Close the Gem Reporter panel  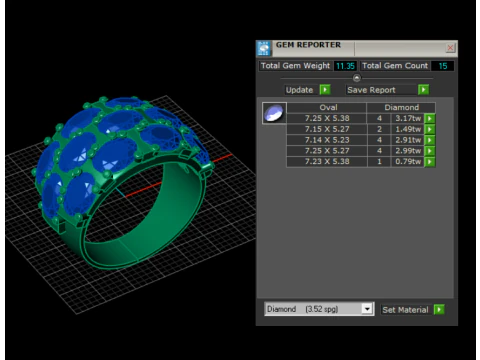(450, 48)
